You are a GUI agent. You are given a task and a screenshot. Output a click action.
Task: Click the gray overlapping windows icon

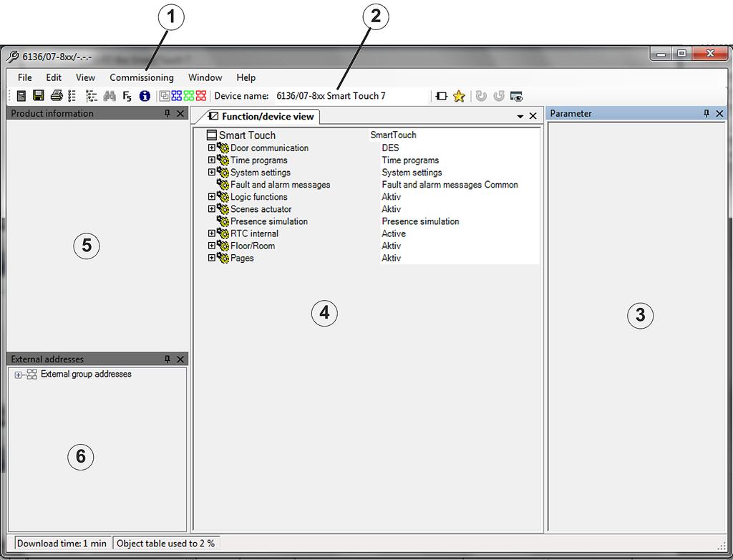click(x=165, y=96)
